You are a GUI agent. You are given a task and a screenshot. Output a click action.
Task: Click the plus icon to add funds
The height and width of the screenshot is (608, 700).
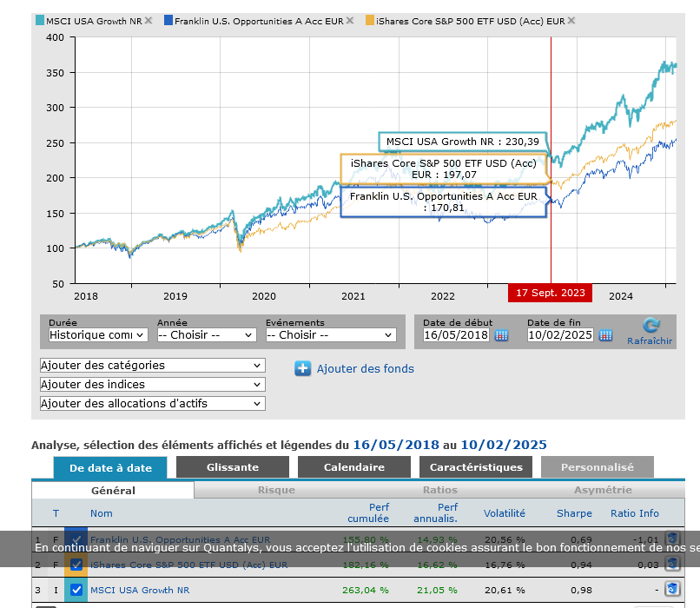coord(303,369)
